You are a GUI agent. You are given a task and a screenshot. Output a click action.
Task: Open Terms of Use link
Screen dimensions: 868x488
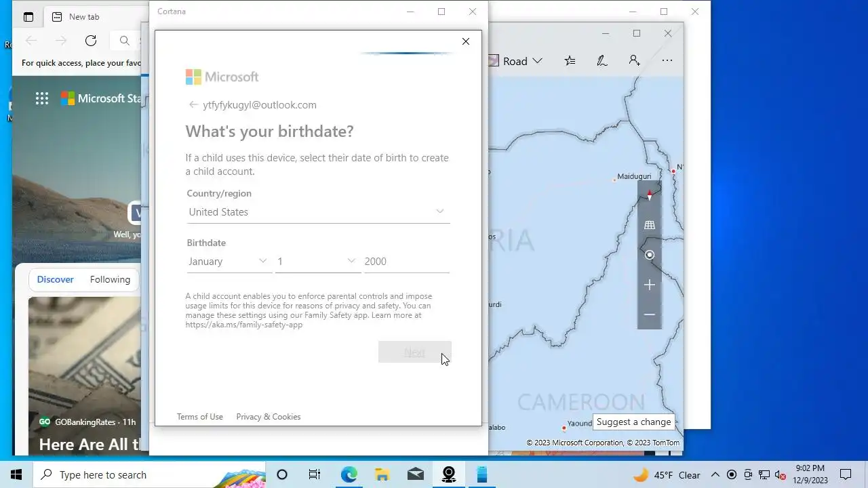pyautogui.click(x=200, y=417)
